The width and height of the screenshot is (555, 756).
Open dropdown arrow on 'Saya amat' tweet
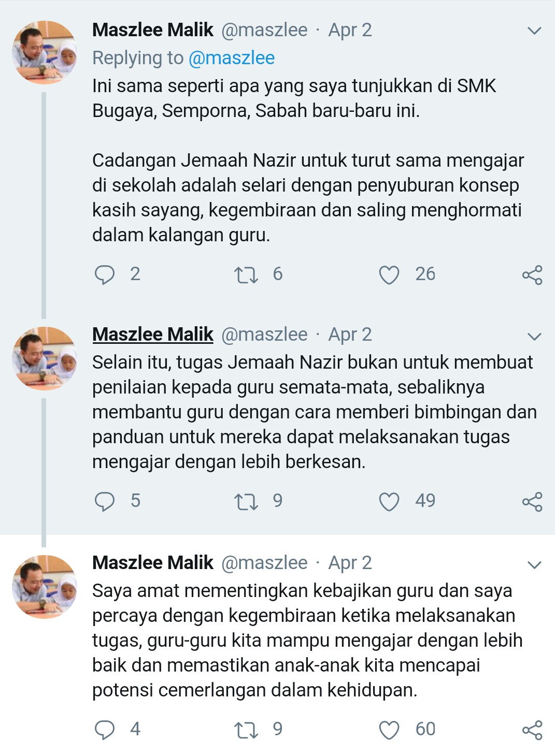click(x=534, y=564)
